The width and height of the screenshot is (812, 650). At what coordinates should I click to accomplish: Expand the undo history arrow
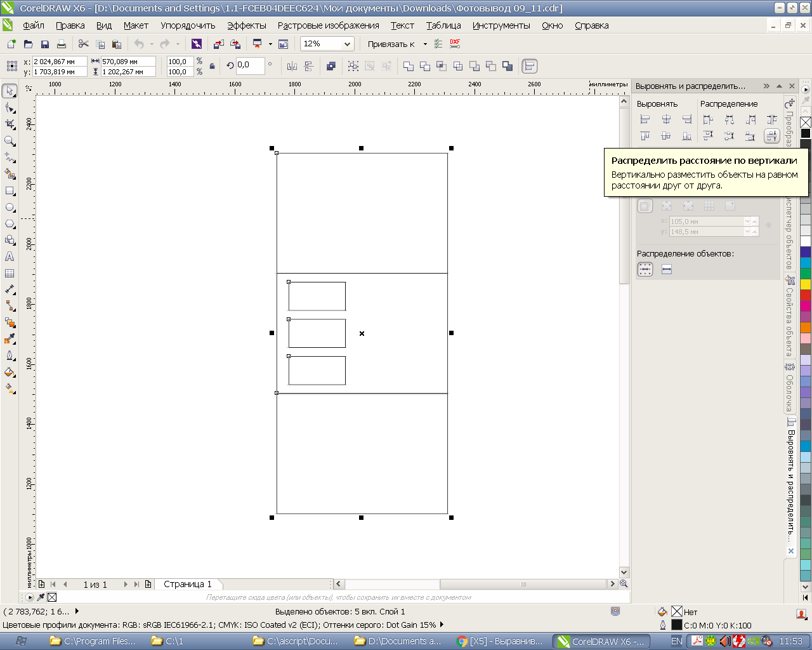tap(152, 44)
